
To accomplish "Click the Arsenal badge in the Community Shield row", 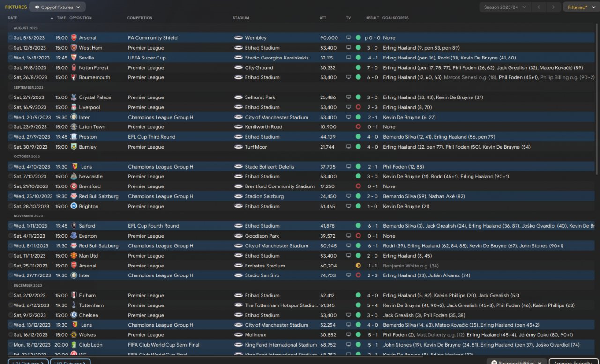I will point(74,38).
